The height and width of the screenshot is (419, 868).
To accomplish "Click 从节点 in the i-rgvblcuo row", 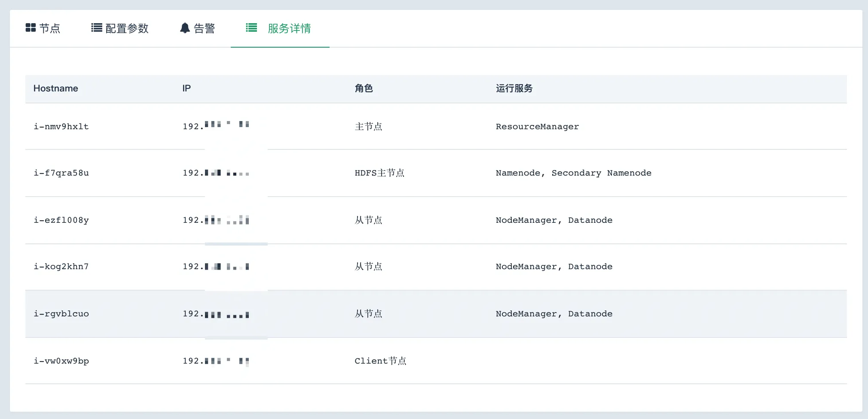I will (x=368, y=314).
